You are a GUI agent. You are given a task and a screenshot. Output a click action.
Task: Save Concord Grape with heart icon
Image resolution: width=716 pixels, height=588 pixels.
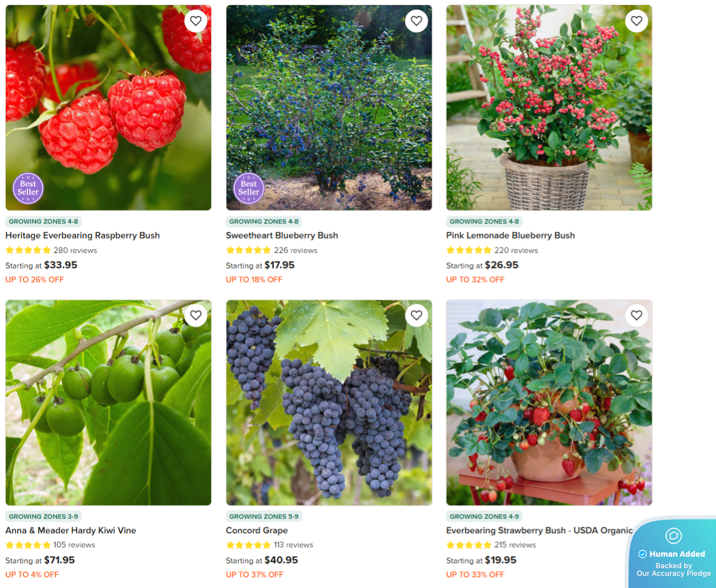click(417, 315)
